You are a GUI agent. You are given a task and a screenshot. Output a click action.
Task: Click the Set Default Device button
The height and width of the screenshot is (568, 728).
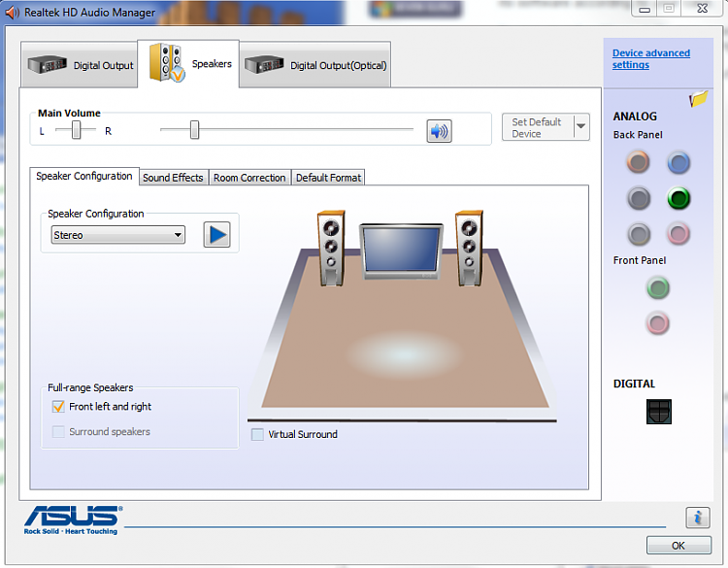537,127
